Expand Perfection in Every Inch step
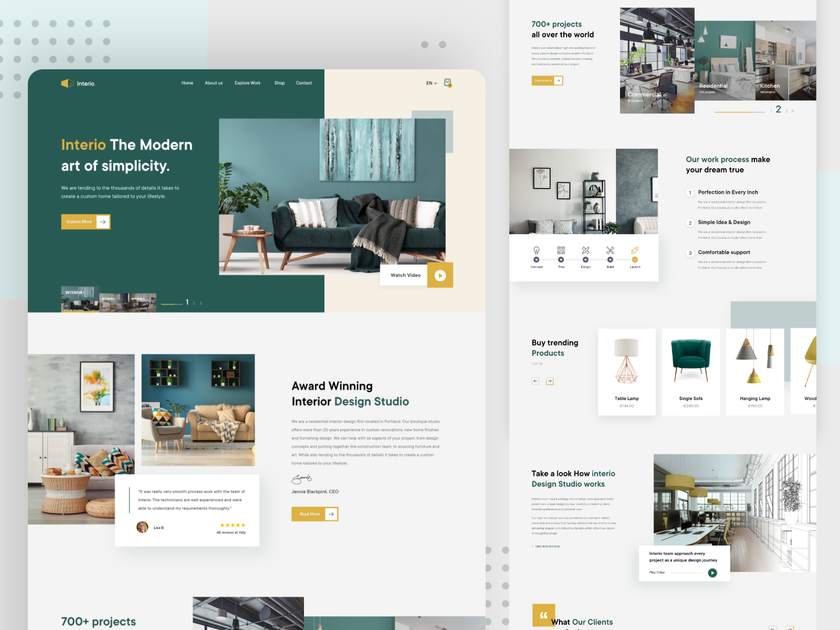Screen dimensions: 840x630 pyautogui.click(x=728, y=193)
